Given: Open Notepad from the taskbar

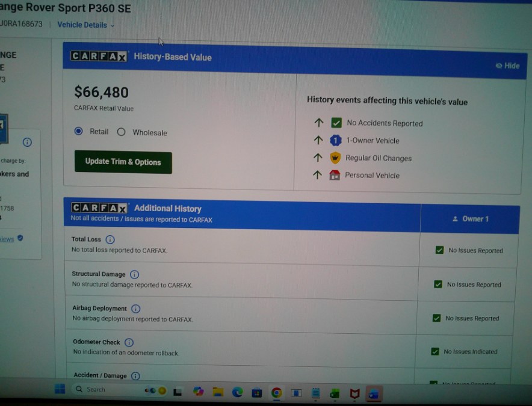Looking at the screenshot, I should pyautogui.click(x=315, y=393).
